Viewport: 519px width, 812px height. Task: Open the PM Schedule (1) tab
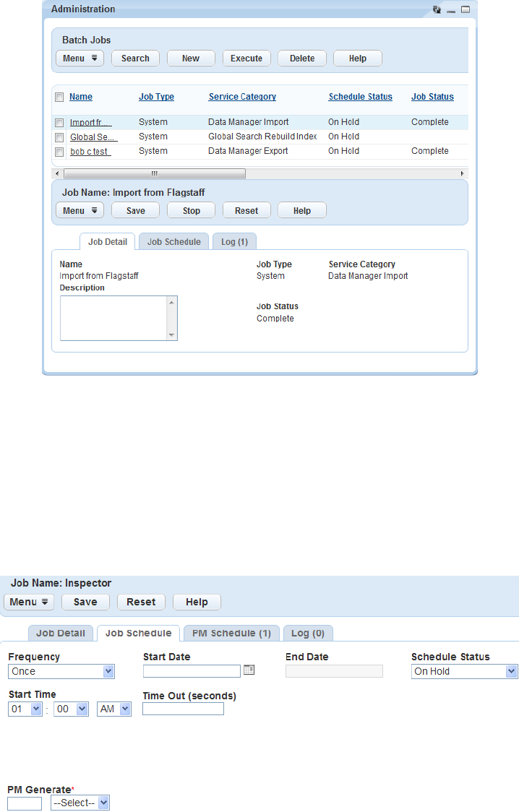(x=231, y=634)
